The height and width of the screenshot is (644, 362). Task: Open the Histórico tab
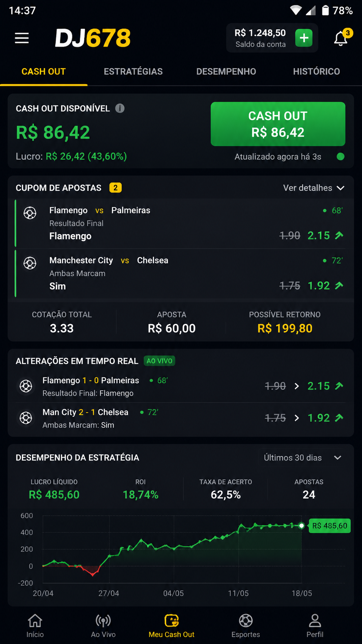[x=317, y=71]
